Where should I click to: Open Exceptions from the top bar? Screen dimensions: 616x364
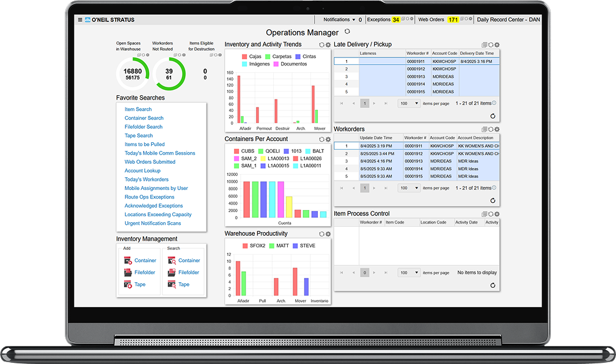pos(379,20)
